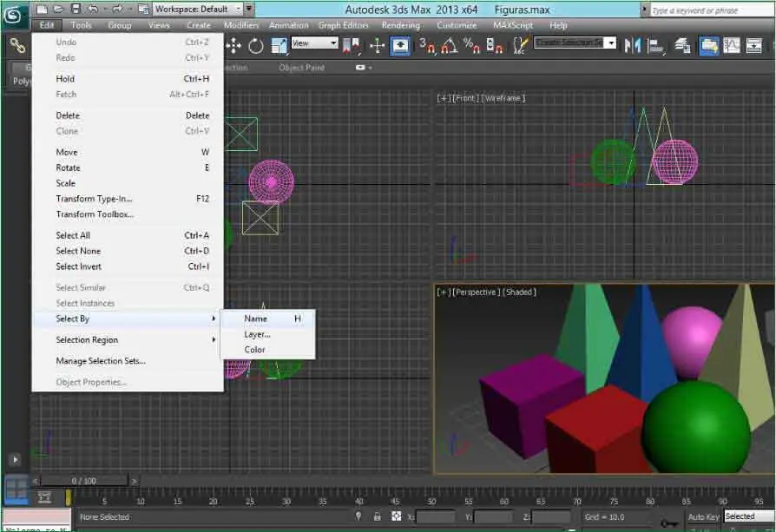Select the Select and Link chain tool
This screenshot has width=776, height=532.
(17, 46)
